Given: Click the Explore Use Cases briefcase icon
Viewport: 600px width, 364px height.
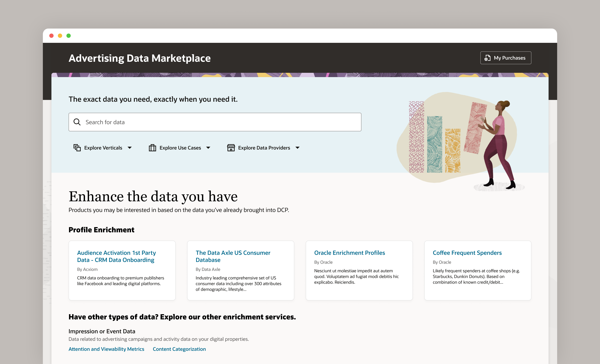Looking at the screenshot, I should [152, 148].
